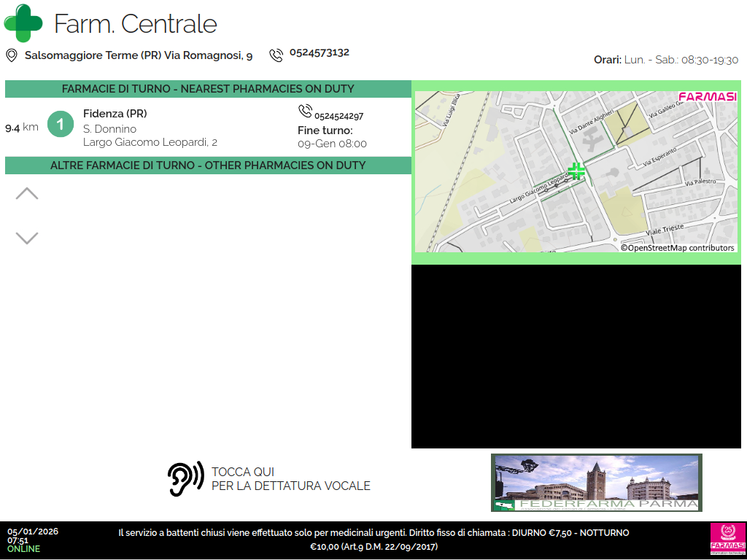Tap the ear icon for voice dictation
This screenshot has height=560, width=747.
185,479
